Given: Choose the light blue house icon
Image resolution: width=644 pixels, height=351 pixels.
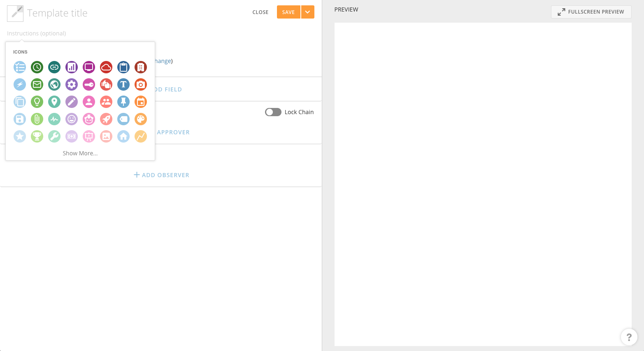Looking at the screenshot, I should point(123,136).
